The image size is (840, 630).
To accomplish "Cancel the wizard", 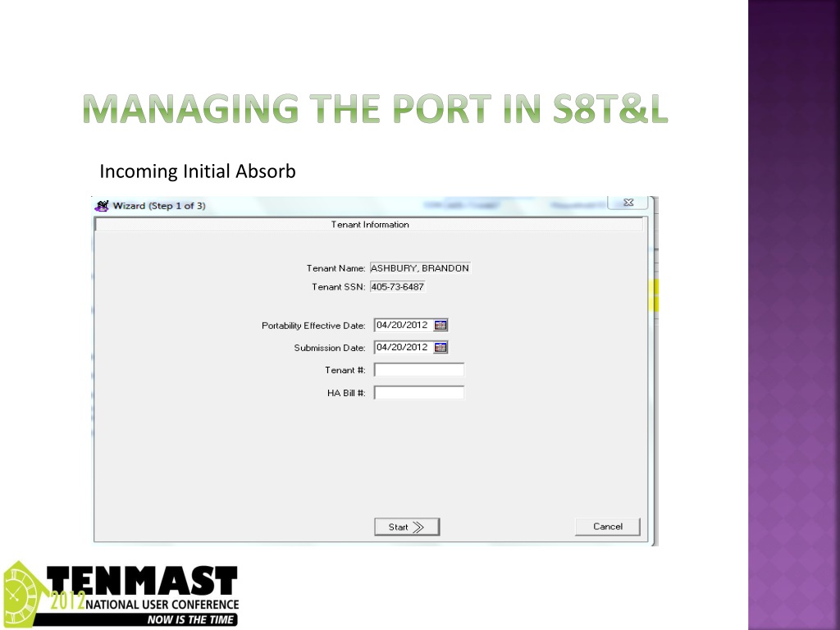I will [x=608, y=527].
